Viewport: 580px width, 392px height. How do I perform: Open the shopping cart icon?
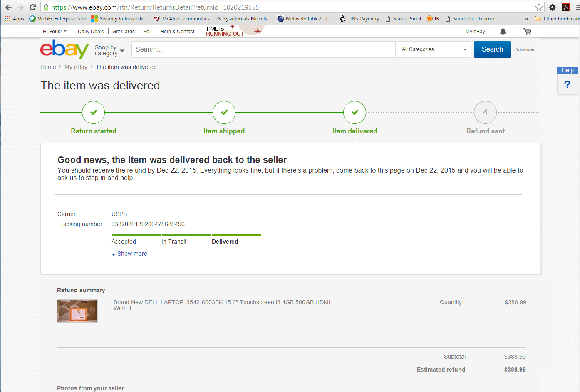pyautogui.click(x=527, y=31)
